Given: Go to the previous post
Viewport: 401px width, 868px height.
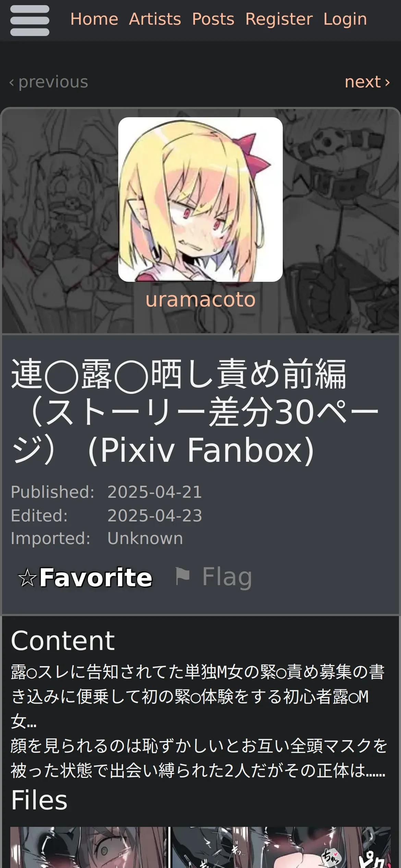Looking at the screenshot, I should click(x=49, y=82).
